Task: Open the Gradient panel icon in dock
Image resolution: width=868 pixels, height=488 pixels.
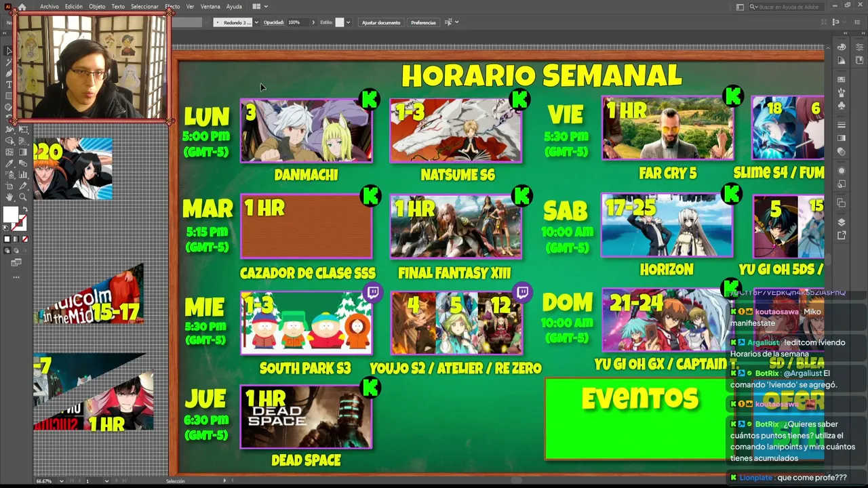Action: point(842,138)
